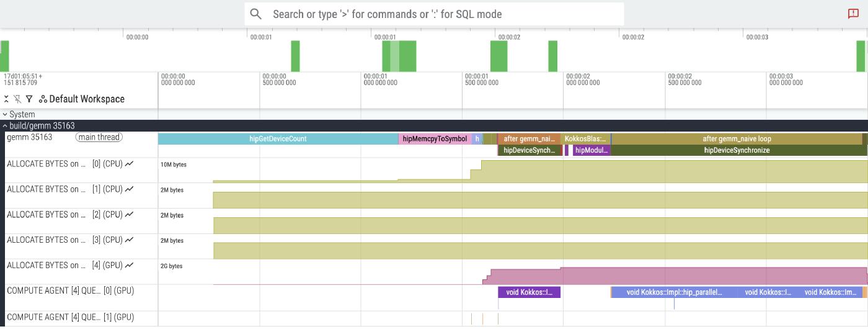Viewport: 868px width, 329px height.
Task: Click the clear pinned tracks icon
Action: [x=17, y=99]
